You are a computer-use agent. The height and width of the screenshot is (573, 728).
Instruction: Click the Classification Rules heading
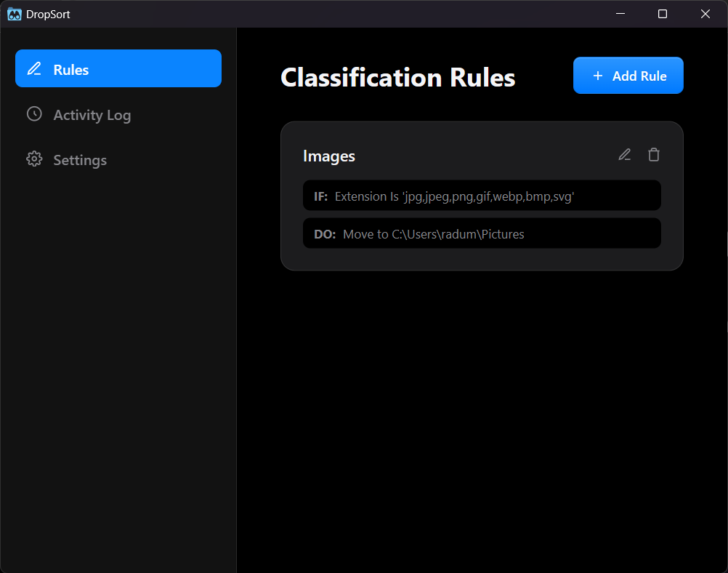398,77
